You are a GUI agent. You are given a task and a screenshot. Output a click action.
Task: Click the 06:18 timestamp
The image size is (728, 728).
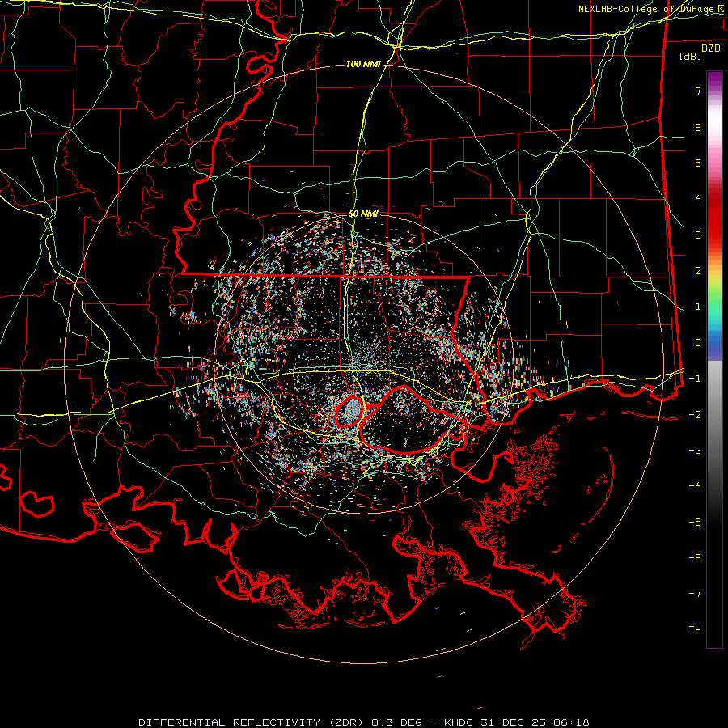point(573,722)
